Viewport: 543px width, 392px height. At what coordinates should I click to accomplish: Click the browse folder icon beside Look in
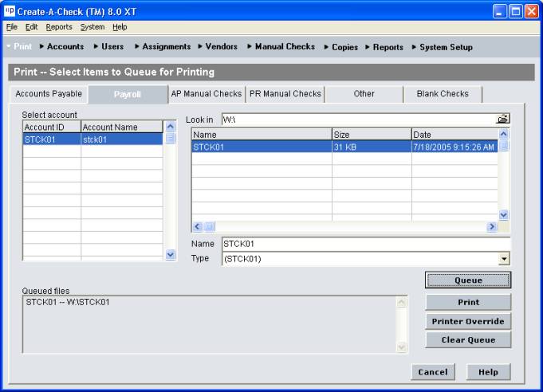tap(503, 119)
